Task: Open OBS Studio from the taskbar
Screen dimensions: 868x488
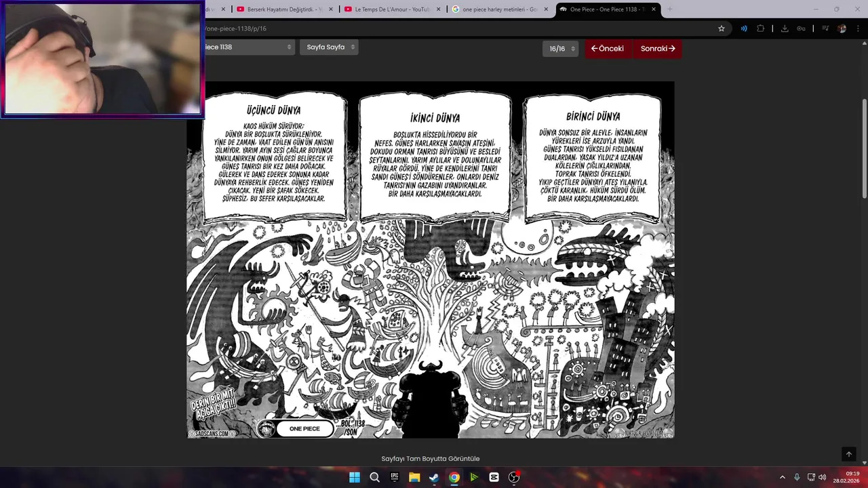Action: pos(514,477)
